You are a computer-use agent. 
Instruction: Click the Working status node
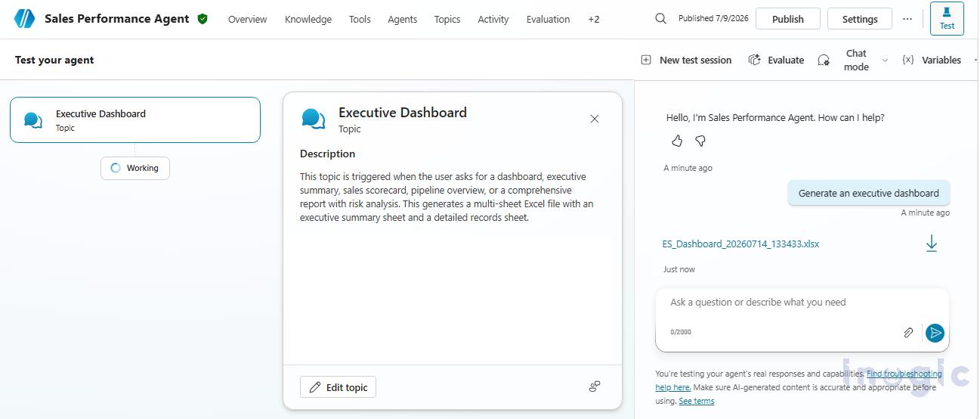click(135, 168)
